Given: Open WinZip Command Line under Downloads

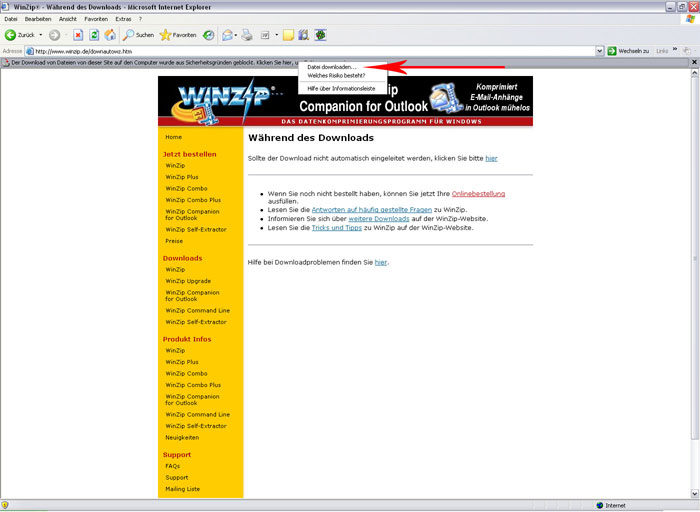Looking at the screenshot, I should coord(198,310).
